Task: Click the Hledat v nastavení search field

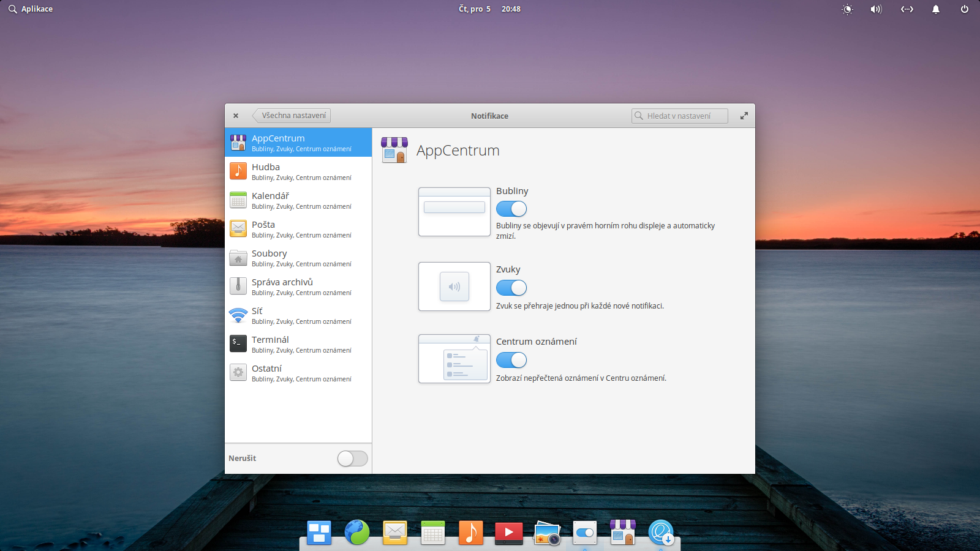Action: pyautogui.click(x=679, y=115)
